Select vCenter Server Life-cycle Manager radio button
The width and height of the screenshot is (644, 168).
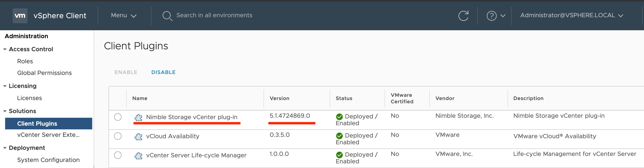pos(118,155)
